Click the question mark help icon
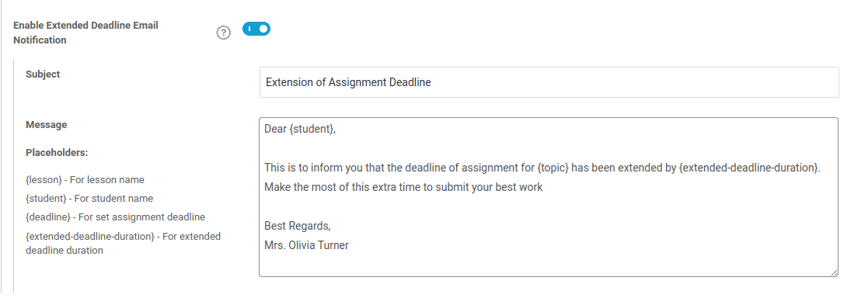The image size is (868, 298). 223,33
